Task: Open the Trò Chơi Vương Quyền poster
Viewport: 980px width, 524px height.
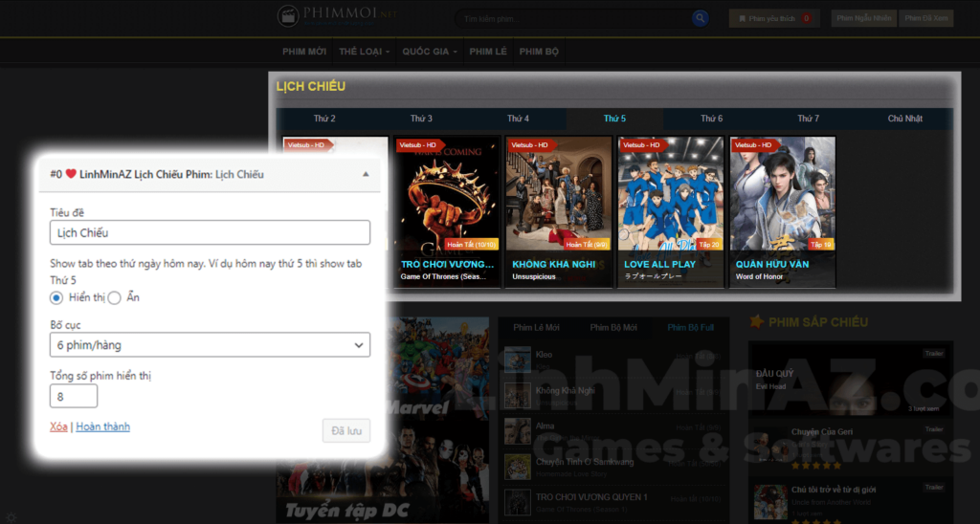Action: (448, 211)
